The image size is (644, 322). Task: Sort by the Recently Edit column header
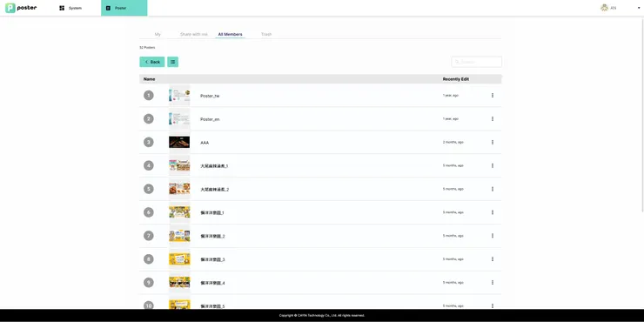[456, 79]
